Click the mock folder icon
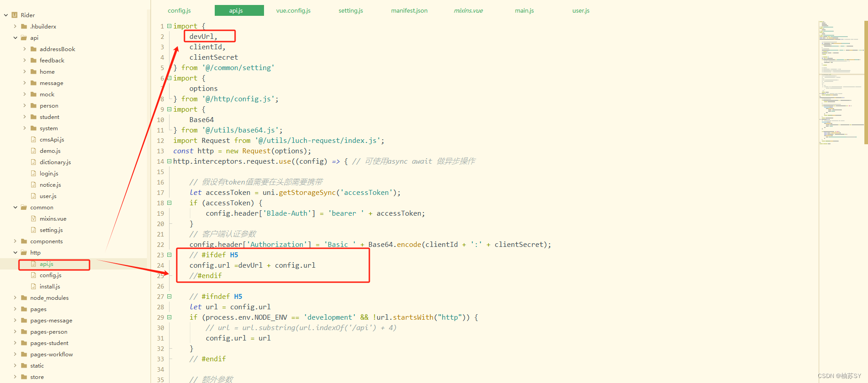Viewport: 868px width, 383px height. point(33,95)
